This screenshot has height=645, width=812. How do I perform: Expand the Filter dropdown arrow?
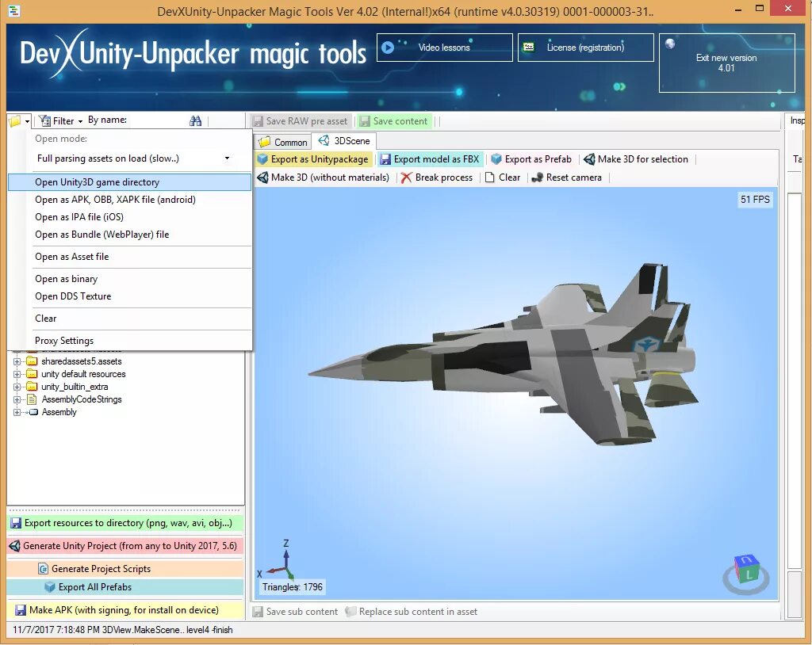coord(80,121)
